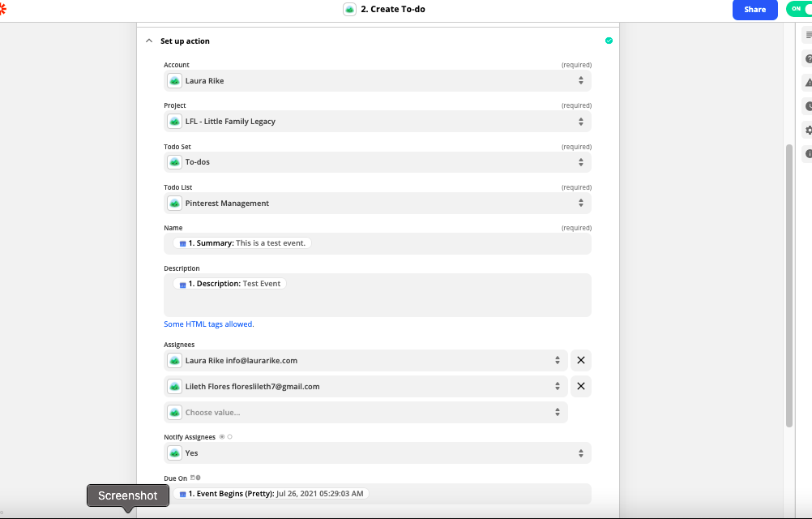Click the 2. Create To-do step title
812x519 pixels.
[392, 9]
